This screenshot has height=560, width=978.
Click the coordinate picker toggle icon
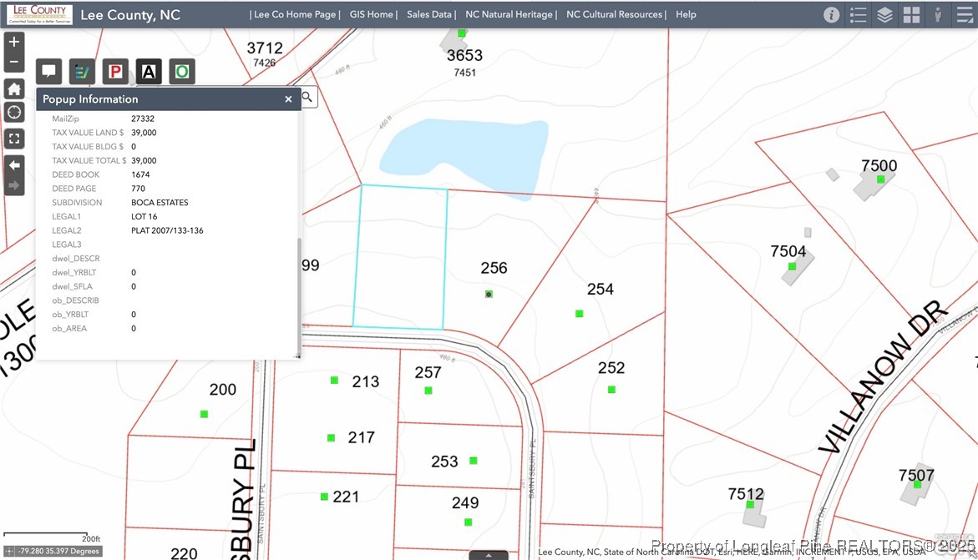pos(9,552)
